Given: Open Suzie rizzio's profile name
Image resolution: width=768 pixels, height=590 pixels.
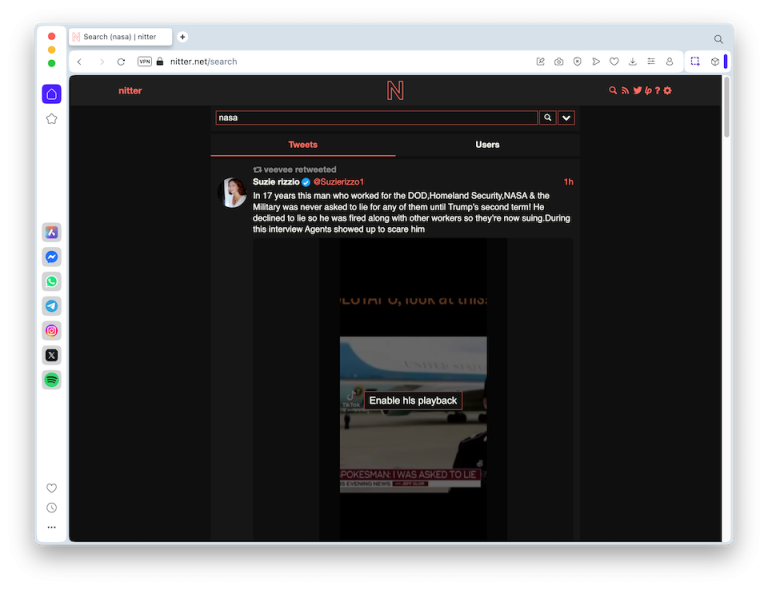Looking at the screenshot, I should [x=276, y=182].
